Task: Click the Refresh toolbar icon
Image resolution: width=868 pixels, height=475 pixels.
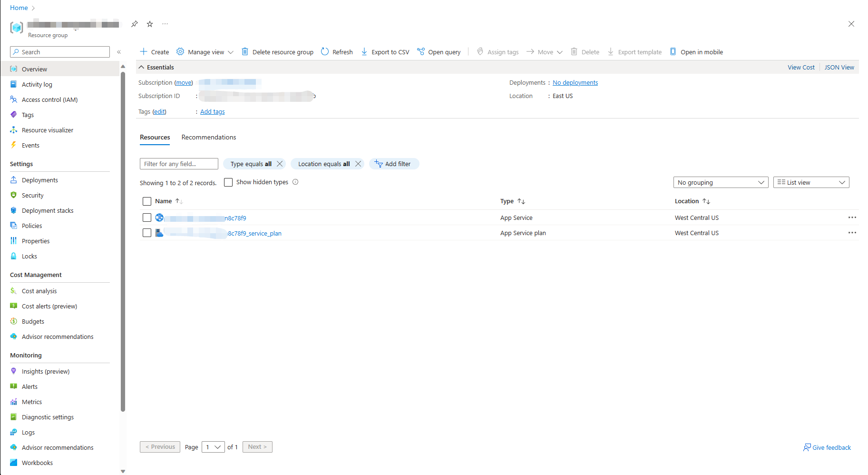Action: click(x=325, y=52)
